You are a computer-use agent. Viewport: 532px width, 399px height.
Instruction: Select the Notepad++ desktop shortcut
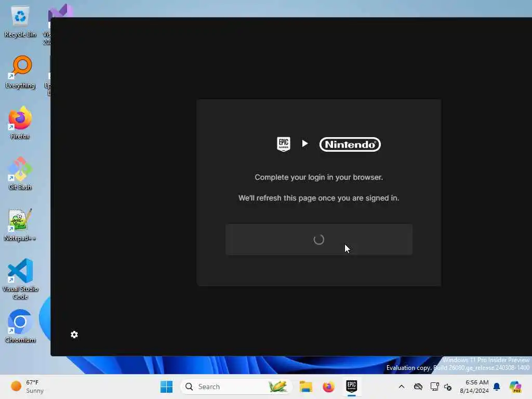[x=20, y=225]
